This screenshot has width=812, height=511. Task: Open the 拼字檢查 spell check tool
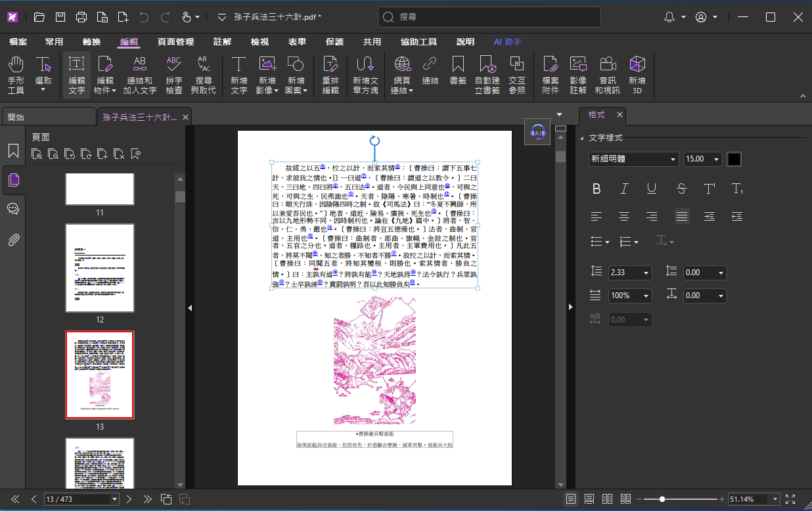tap(173, 74)
